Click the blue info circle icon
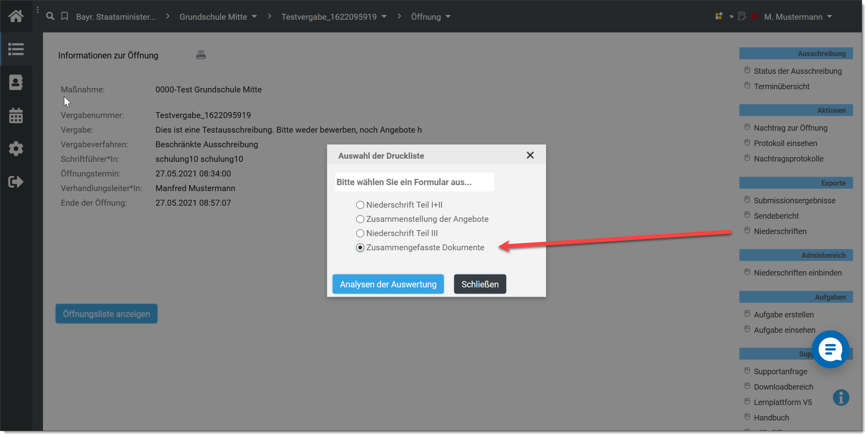 coord(841,398)
